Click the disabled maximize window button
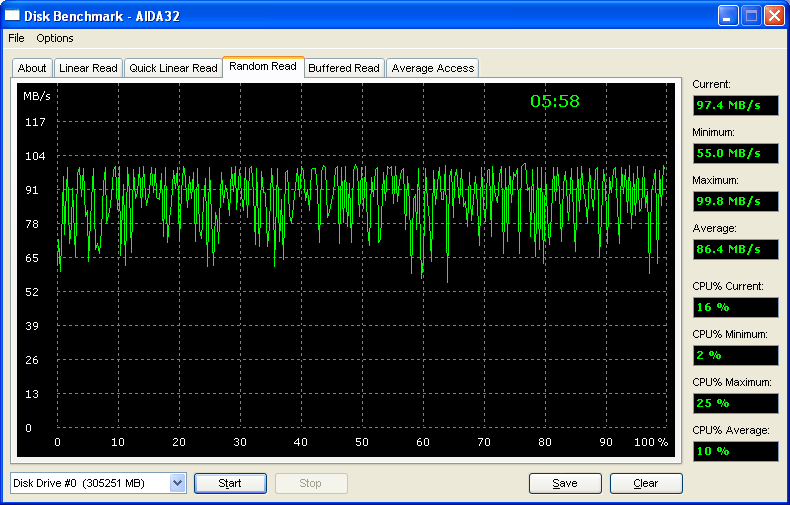Viewport: 790px width, 505px height. (x=751, y=16)
